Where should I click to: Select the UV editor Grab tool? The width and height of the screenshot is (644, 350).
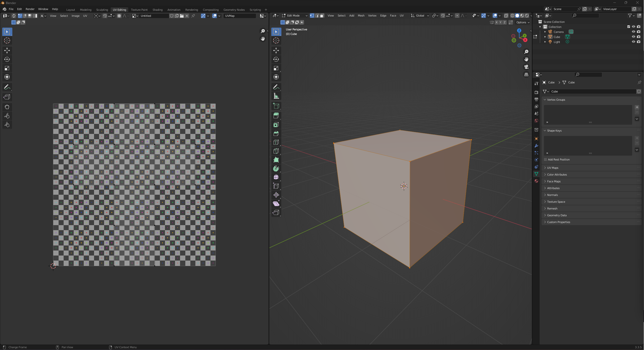[7, 107]
